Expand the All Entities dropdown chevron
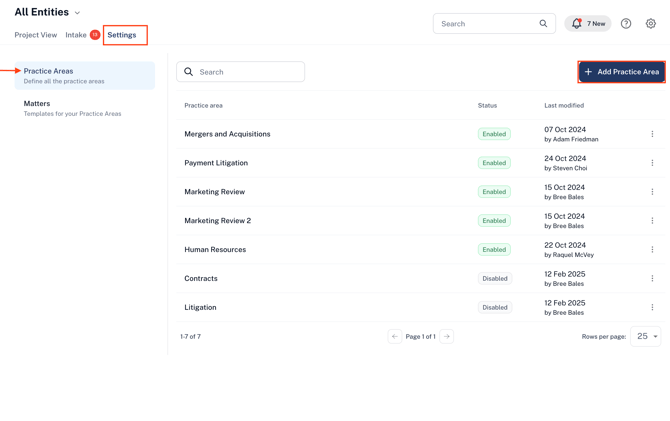Viewport: 670px width, 421px height. point(77,13)
